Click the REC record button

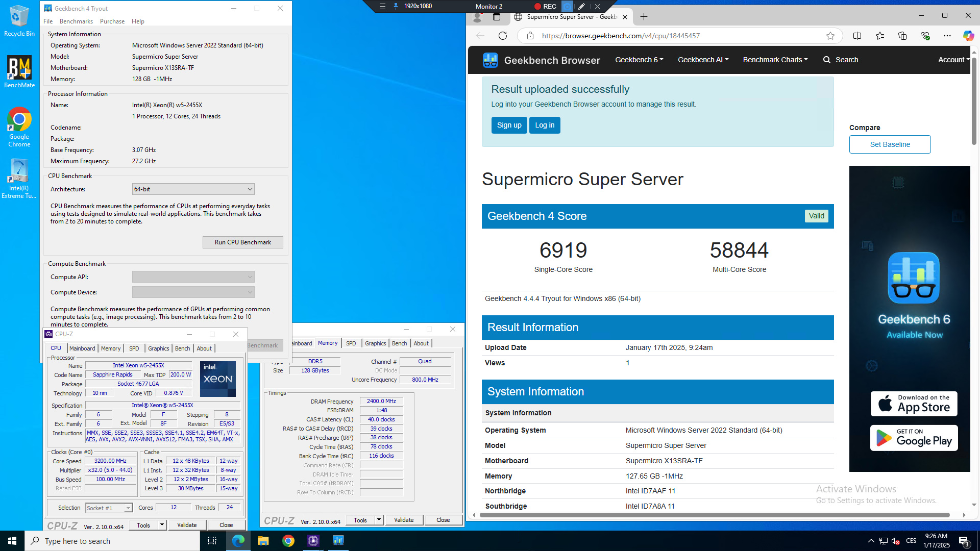[545, 6]
